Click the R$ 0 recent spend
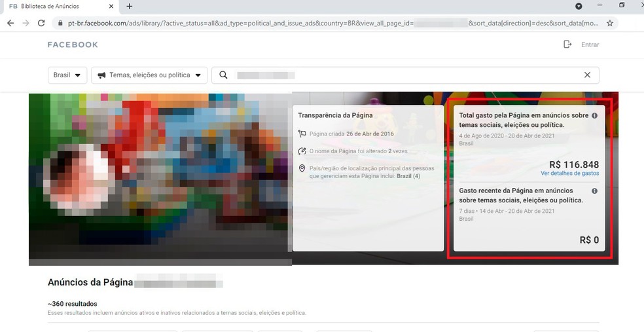This screenshot has width=644, height=332. coord(590,240)
